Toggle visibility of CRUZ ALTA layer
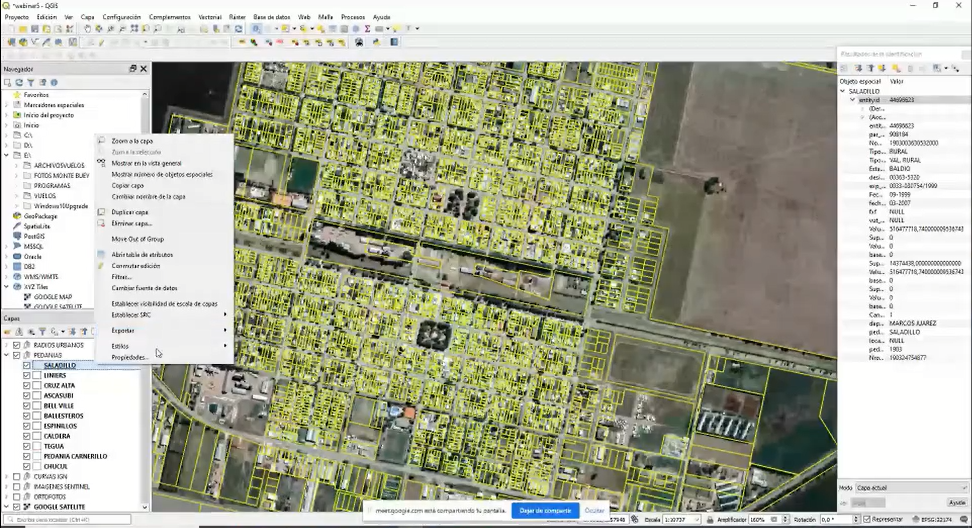The height and width of the screenshot is (528, 972). (27, 385)
